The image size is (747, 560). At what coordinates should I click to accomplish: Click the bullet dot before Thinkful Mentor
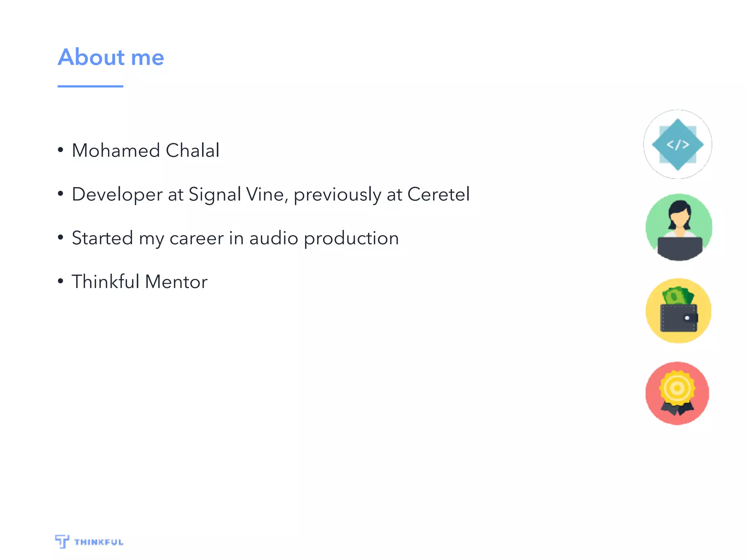(61, 281)
